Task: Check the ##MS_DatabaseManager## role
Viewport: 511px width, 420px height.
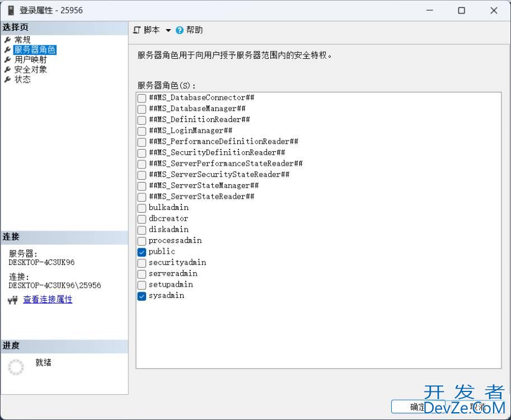Action: [142, 109]
